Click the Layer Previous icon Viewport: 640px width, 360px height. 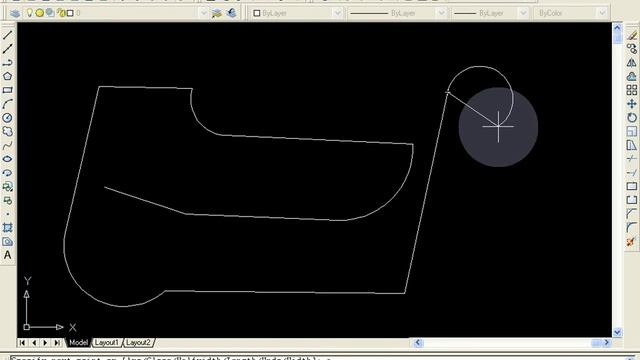click(x=231, y=13)
